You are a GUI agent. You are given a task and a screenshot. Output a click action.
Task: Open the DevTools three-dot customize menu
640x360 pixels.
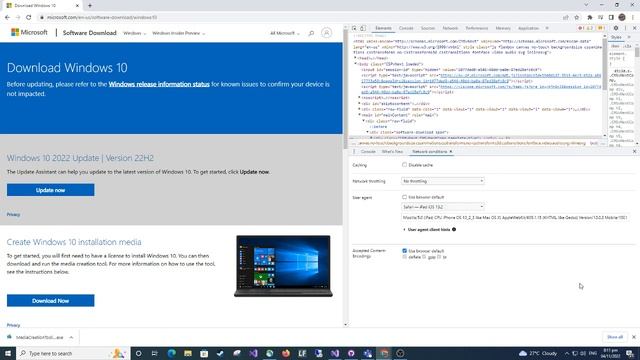coord(625,28)
